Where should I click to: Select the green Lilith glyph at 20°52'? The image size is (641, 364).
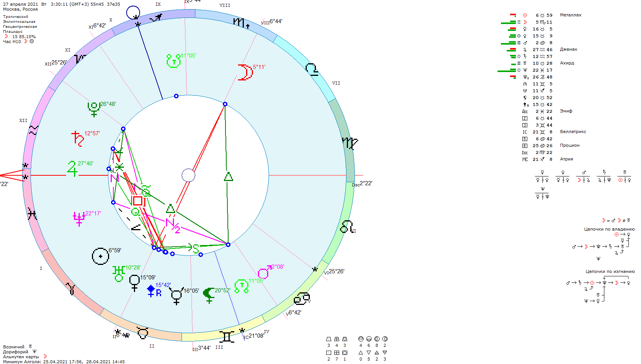(x=208, y=295)
